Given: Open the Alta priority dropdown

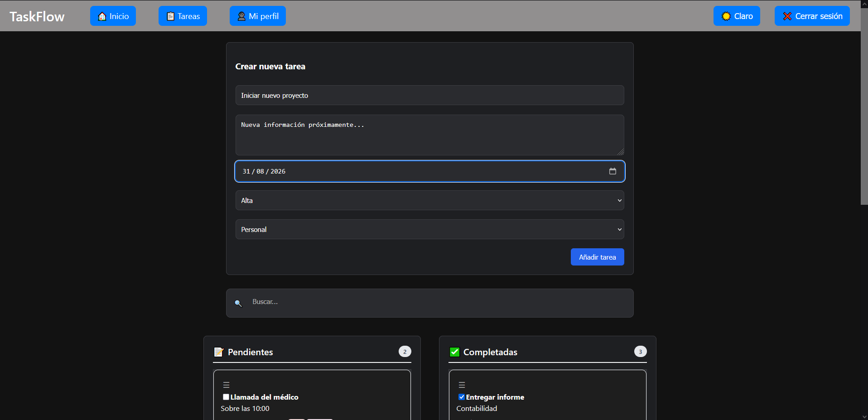Looking at the screenshot, I should coord(429,200).
